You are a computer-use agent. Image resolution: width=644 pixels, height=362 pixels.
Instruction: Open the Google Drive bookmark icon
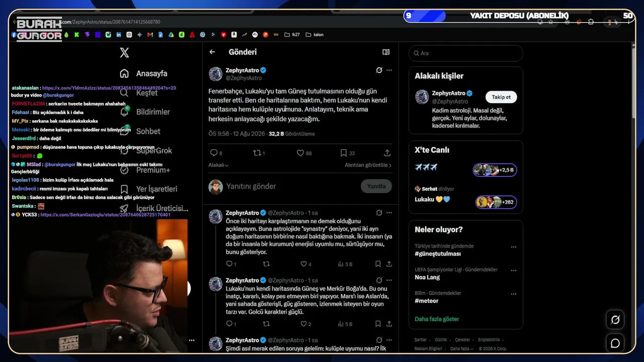(x=171, y=35)
